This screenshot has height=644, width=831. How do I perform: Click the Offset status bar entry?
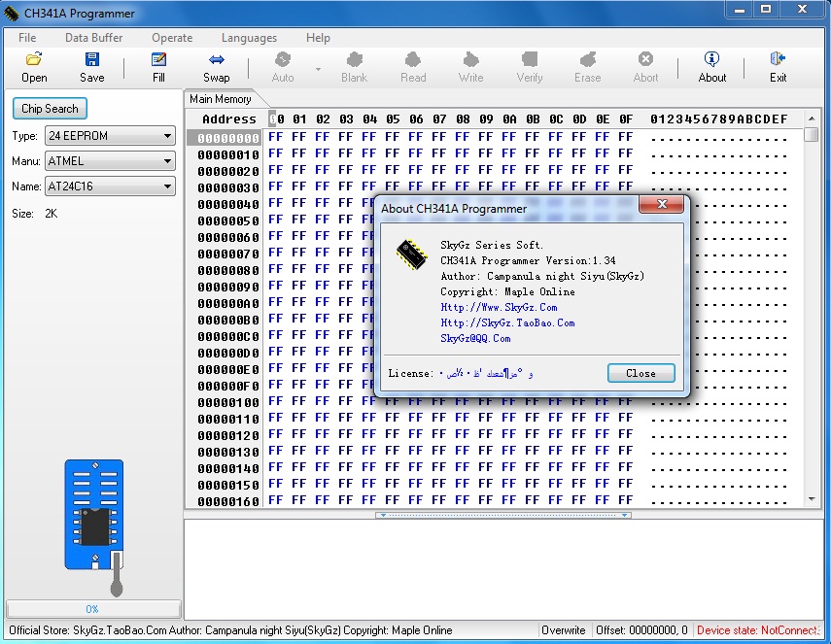point(641,630)
